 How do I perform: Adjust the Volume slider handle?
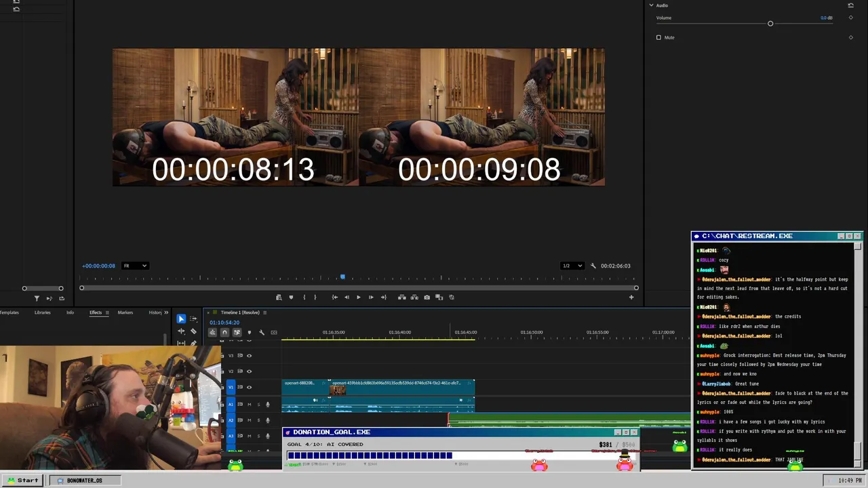770,24
